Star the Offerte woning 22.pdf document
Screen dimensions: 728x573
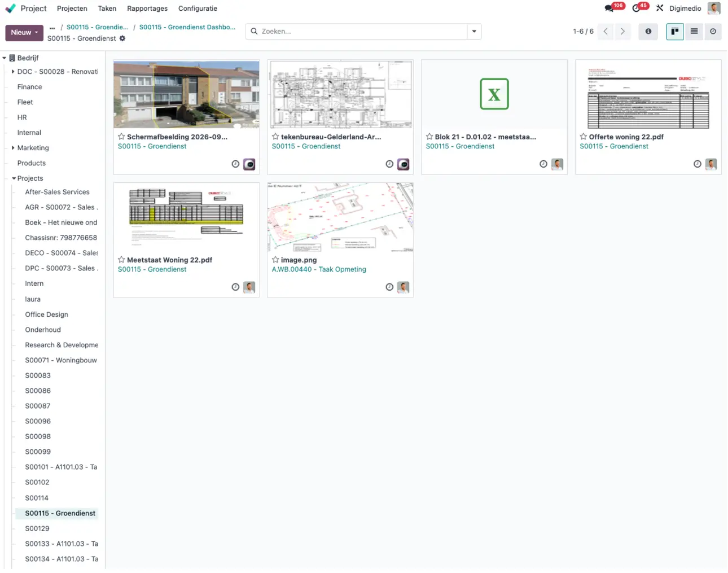tap(583, 137)
